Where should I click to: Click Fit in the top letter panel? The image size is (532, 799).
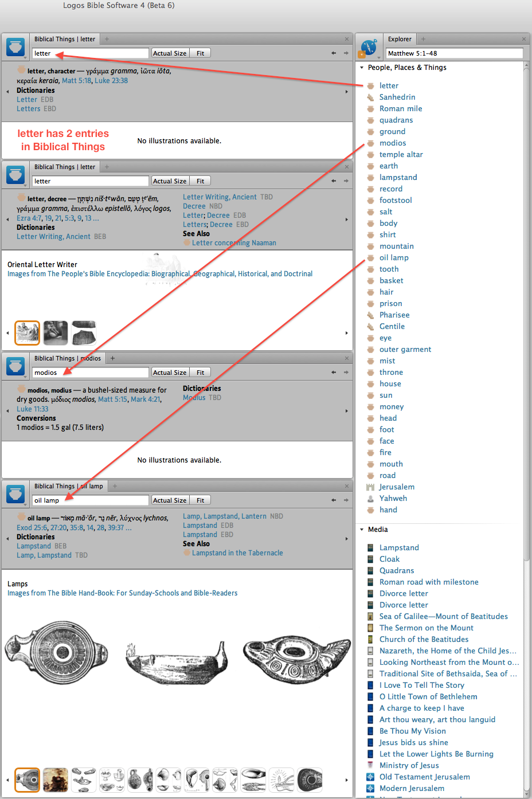click(200, 53)
